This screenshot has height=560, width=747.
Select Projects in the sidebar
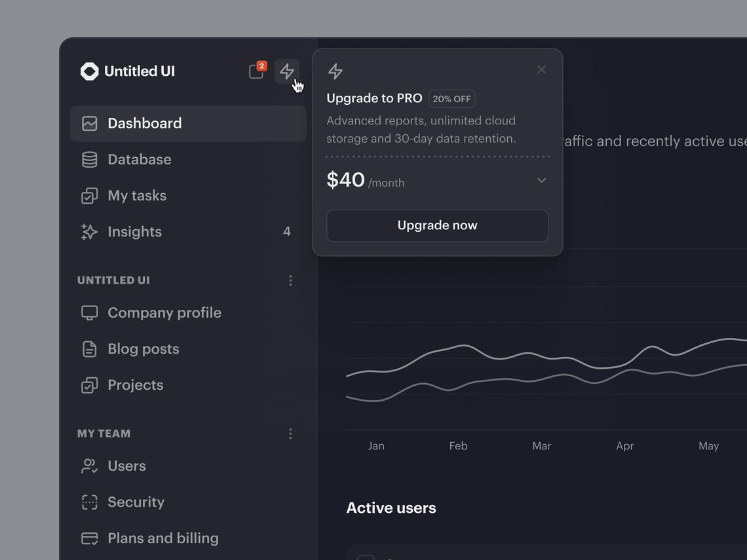[135, 385]
